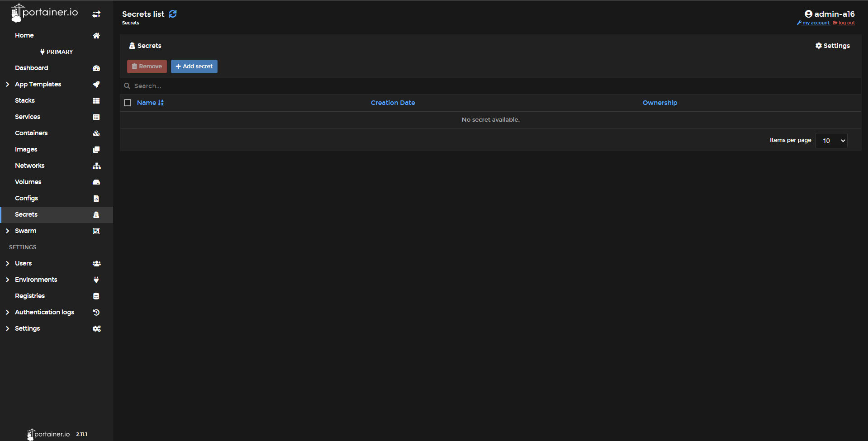Click the Volumes drive icon
Viewport: 868px width, 441px height.
coord(96,182)
